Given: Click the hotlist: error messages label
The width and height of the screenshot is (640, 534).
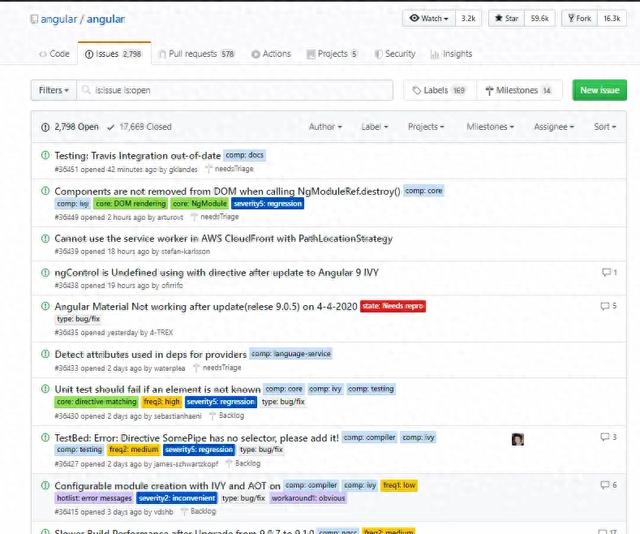Looking at the screenshot, I should tap(94, 498).
